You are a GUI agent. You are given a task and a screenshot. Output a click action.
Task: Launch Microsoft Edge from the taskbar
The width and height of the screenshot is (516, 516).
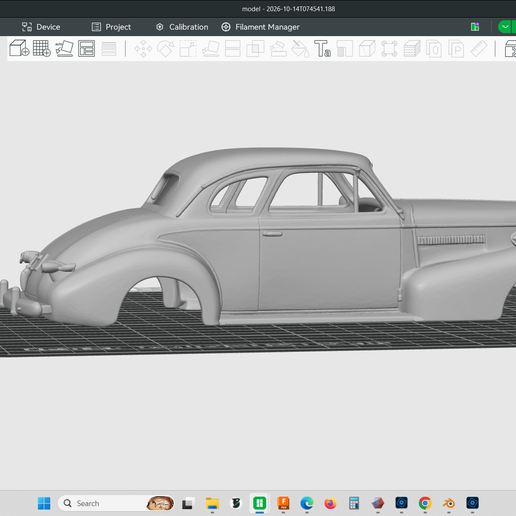tap(307, 503)
